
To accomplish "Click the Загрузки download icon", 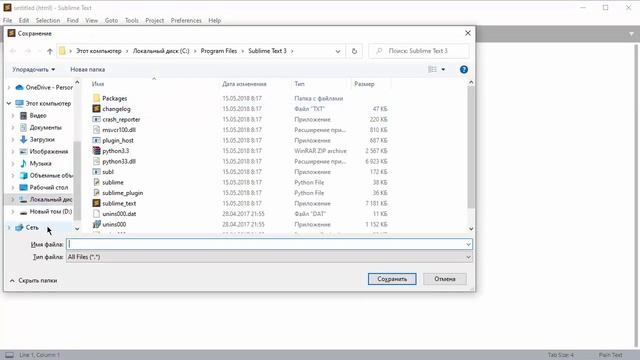I will 23,140.
